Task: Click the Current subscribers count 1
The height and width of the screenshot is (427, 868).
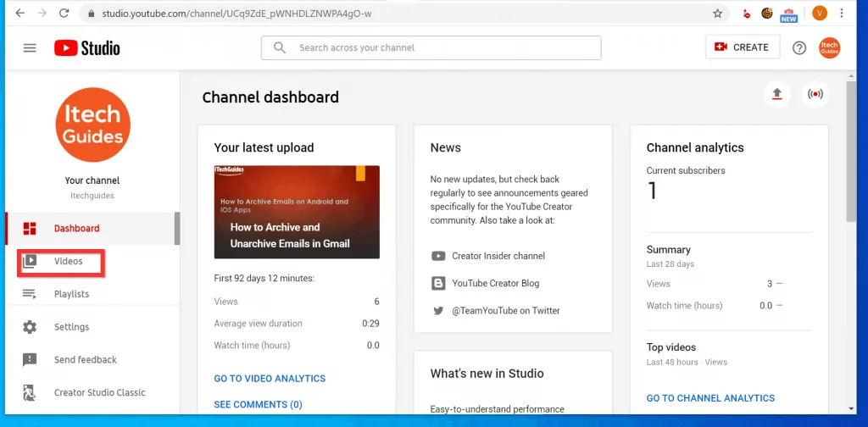Action: click(x=652, y=191)
